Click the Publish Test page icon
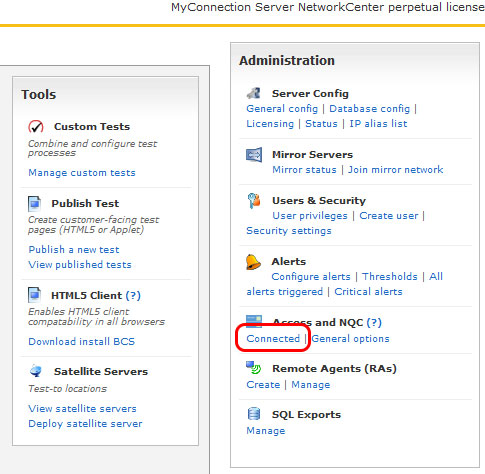This screenshot has width=485, height=474. click(x=34, y=203)
